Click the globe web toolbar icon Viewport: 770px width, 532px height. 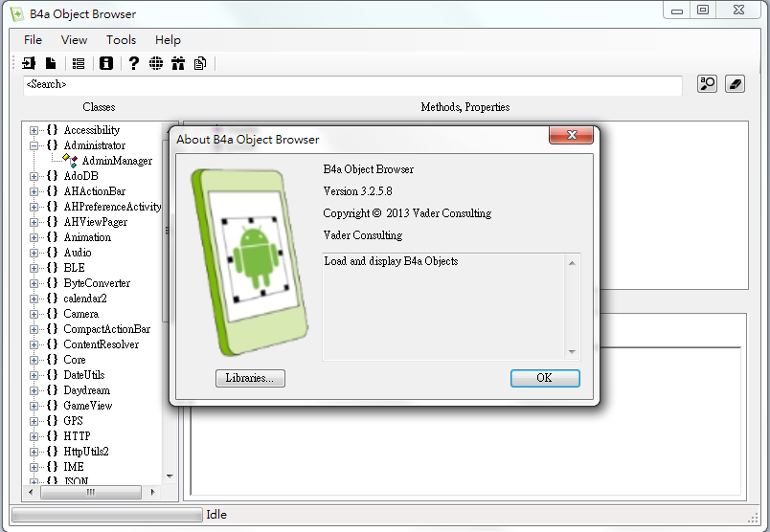point(156,63)
